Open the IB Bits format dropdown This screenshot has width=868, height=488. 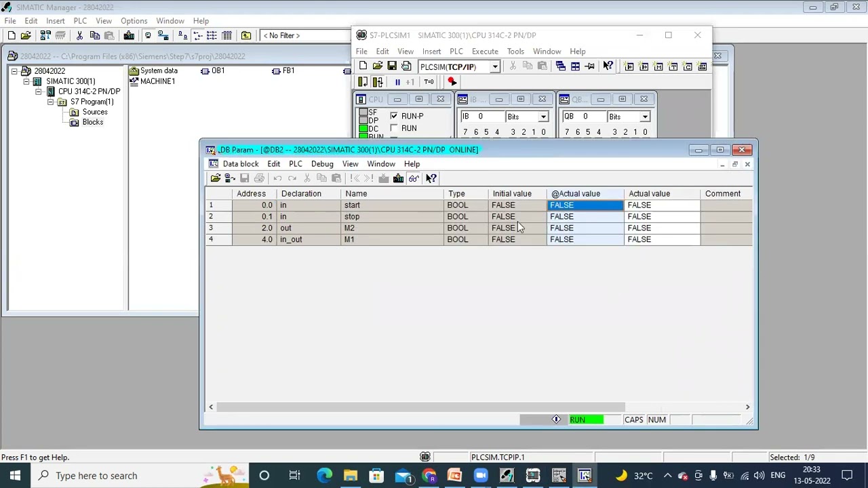[543, 117]
